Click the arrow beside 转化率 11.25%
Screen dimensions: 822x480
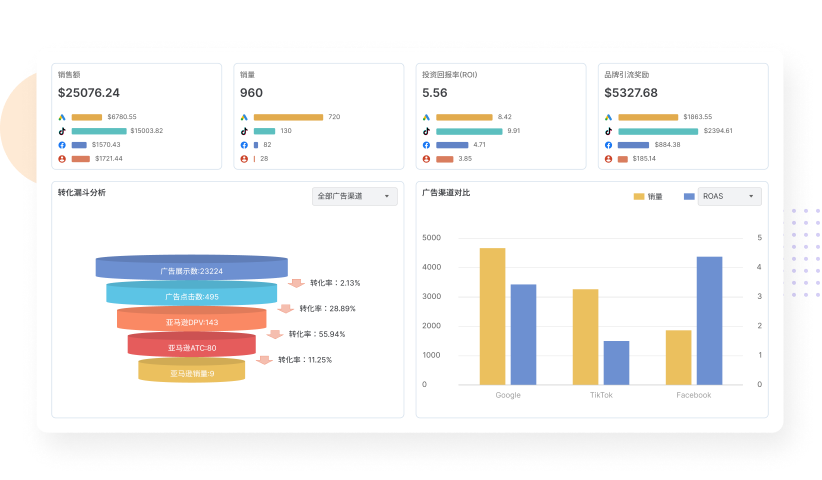click(x=265, y=360)
